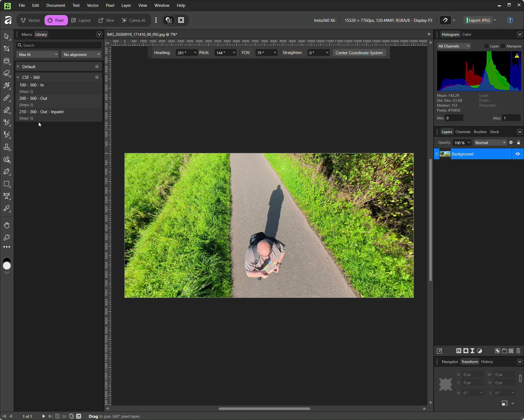524x420 pixels.
Task: Select the Move tool arrow
Action: click(7, 37)
